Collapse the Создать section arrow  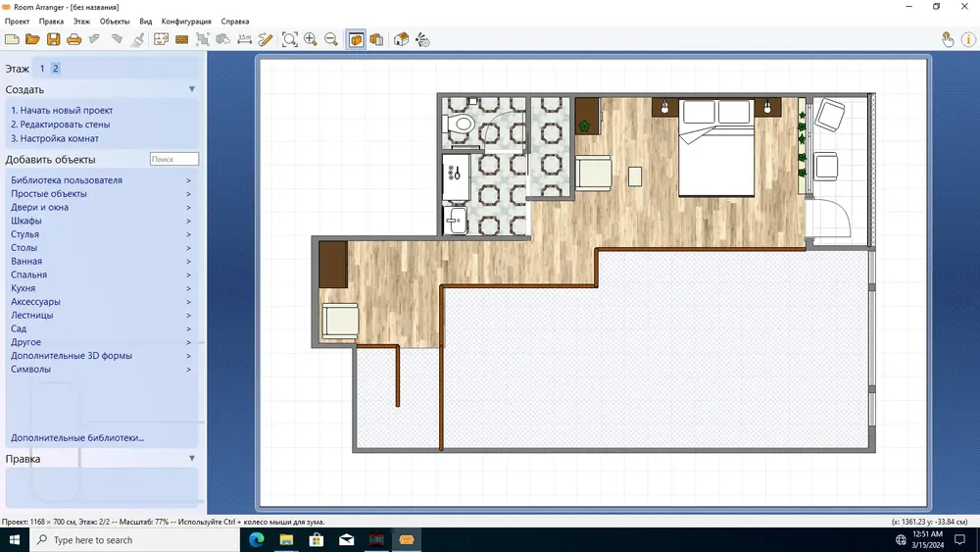tap(192, 89)
